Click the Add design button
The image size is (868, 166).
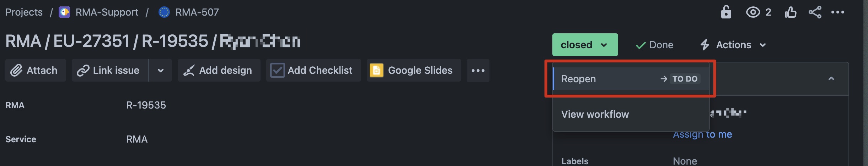219,70
